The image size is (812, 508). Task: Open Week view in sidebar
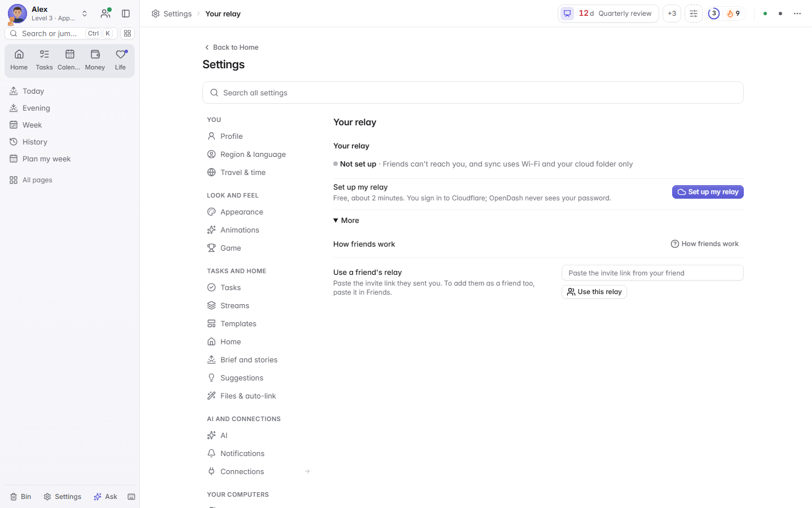click(70, 125)
